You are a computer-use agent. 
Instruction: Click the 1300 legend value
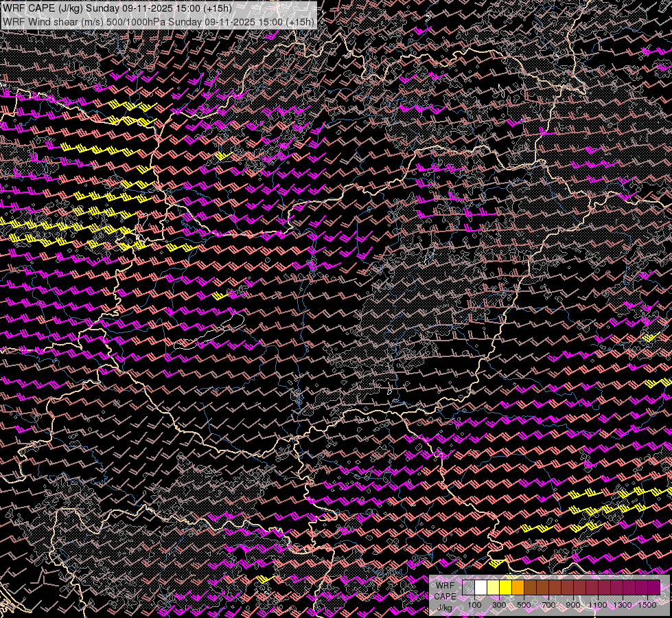pyautogui.click(x=623, y=605)
